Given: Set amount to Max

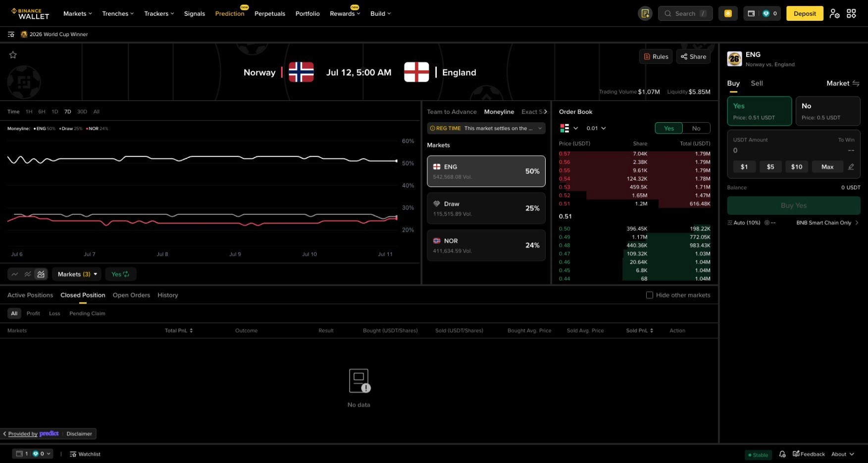Looking at the screenshot, I should click(x=827, y=167).
